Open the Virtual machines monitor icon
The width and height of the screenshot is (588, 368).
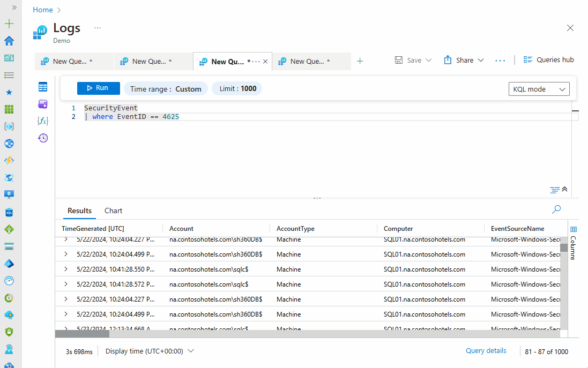[x=9, y=194]
